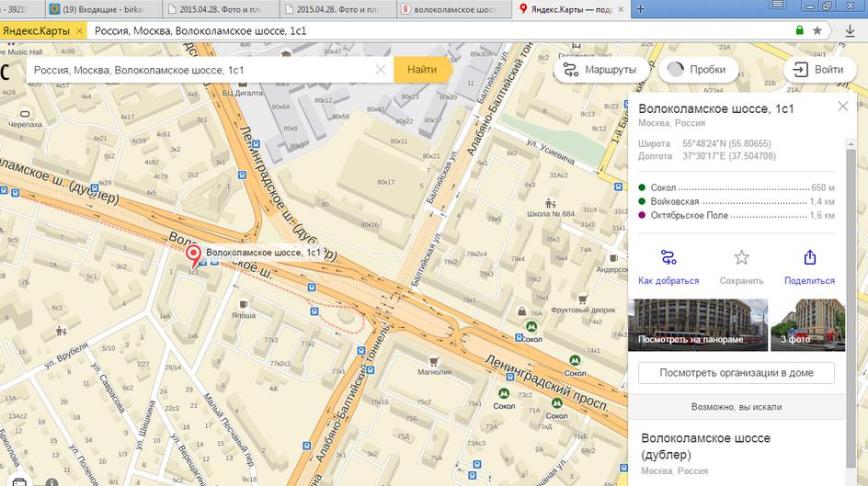Click the Япоша cafe icon on map
Viewport: 868px width, 486px height.
click(243, 305)
